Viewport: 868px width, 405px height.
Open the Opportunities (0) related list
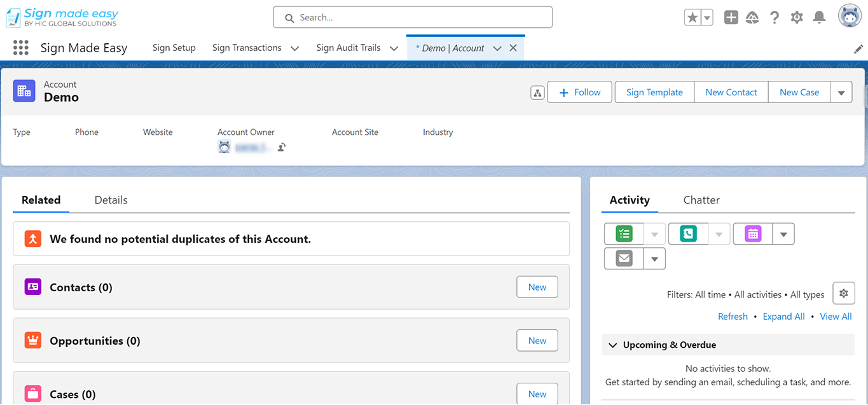(95, 341)
